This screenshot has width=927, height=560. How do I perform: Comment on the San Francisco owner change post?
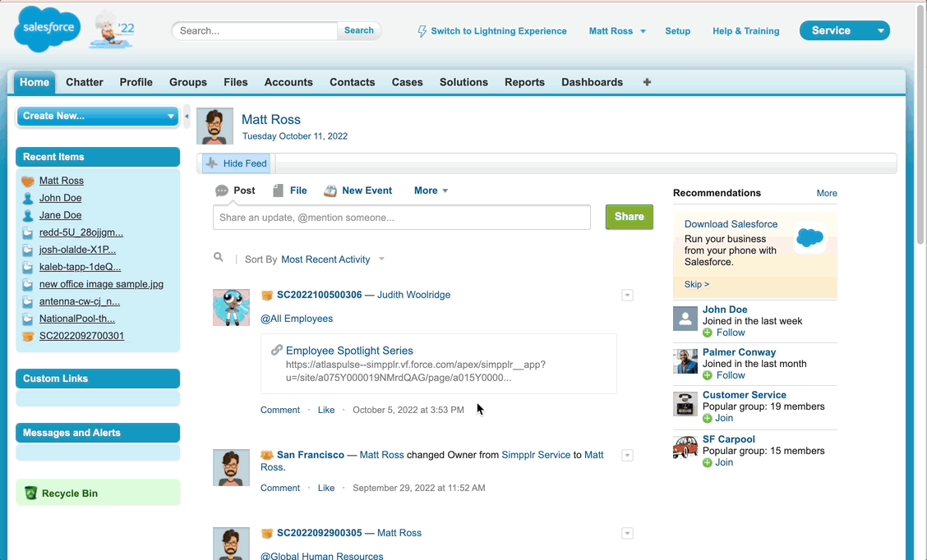pos(280,488)
